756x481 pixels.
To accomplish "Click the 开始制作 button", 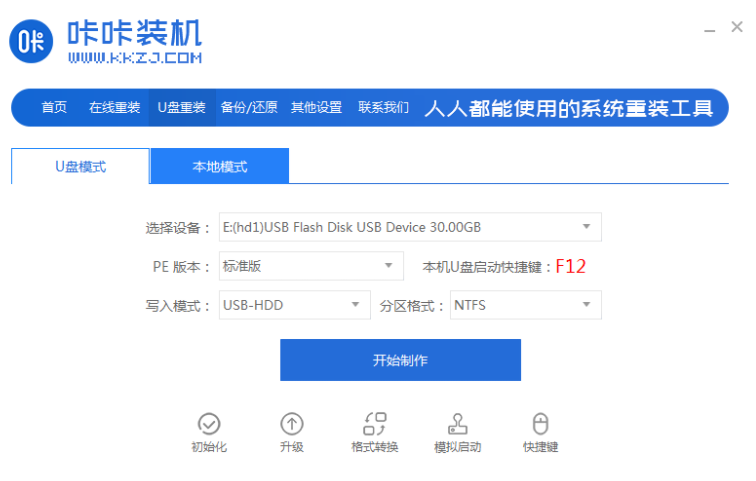I will (x=400, y=360).
